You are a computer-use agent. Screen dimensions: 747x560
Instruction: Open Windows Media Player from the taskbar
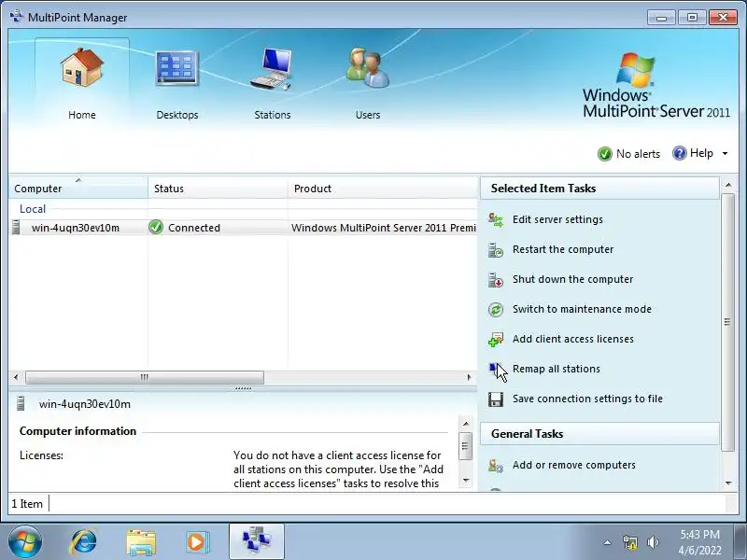click(197, 542)
